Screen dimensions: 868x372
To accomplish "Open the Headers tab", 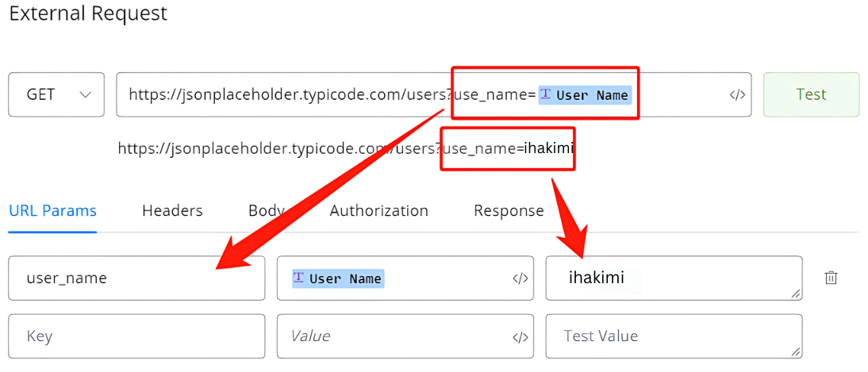I will pos(172,211).
